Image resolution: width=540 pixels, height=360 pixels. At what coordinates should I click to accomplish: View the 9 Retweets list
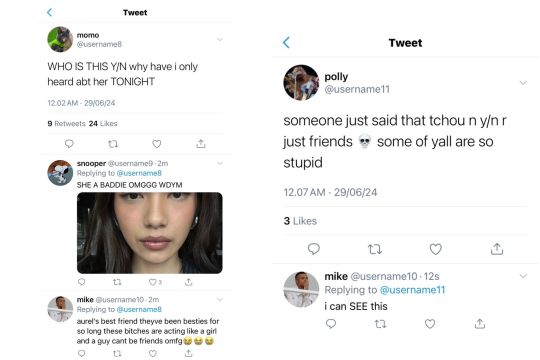(x=66, y=123)
